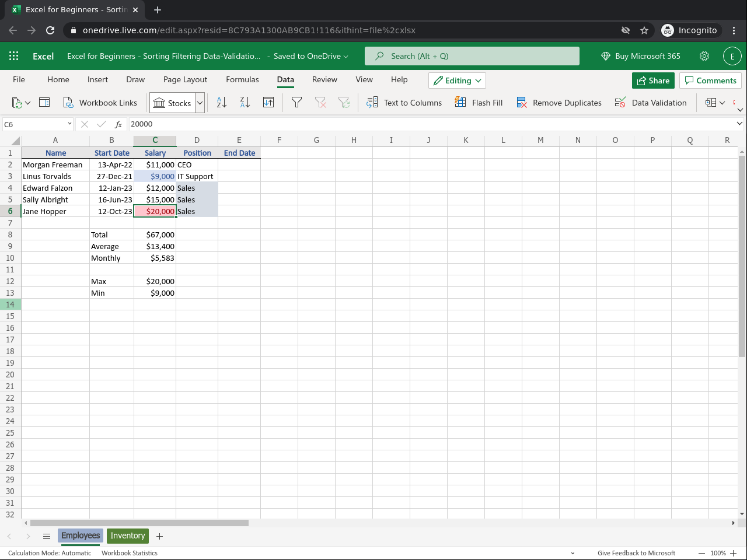
Task: Click the Incognito profile button
Action: [x=690, y=30]
